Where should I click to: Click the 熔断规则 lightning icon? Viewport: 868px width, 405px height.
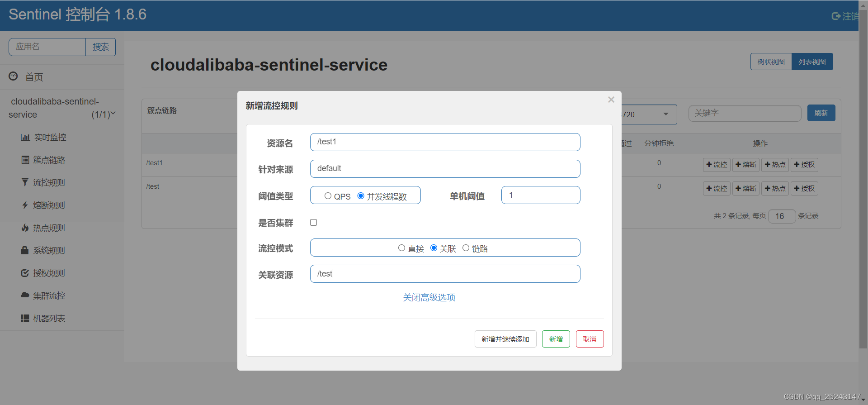click(25, 205)
